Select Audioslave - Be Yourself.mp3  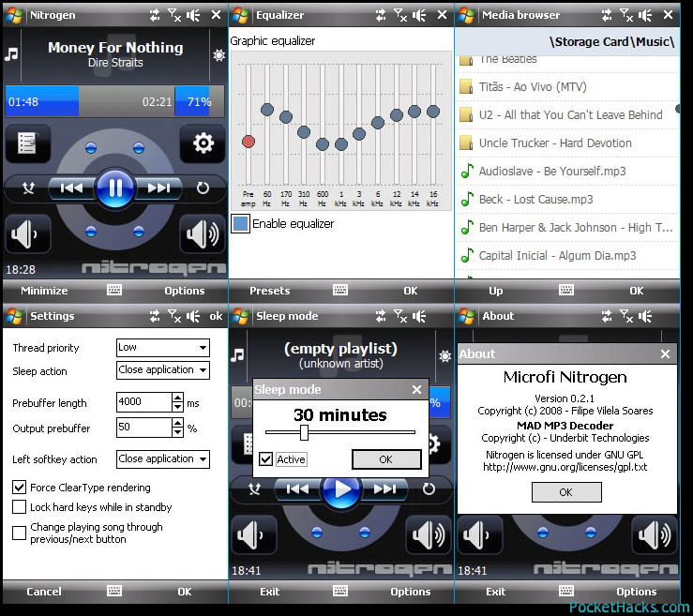click(x=567, y=171)
